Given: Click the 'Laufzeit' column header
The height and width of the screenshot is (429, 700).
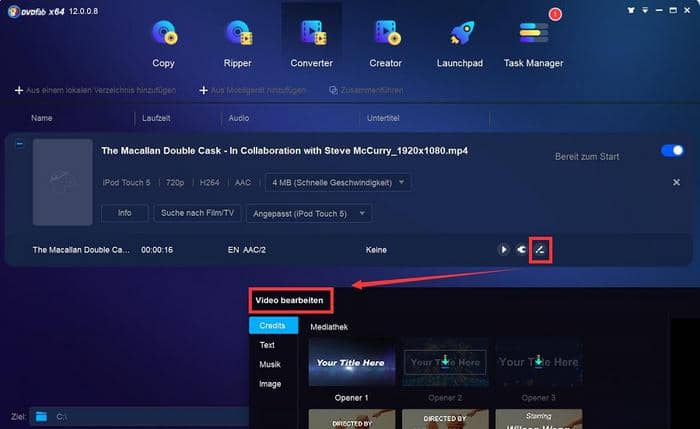Looking at the screenshot, I should coord(156,118).
